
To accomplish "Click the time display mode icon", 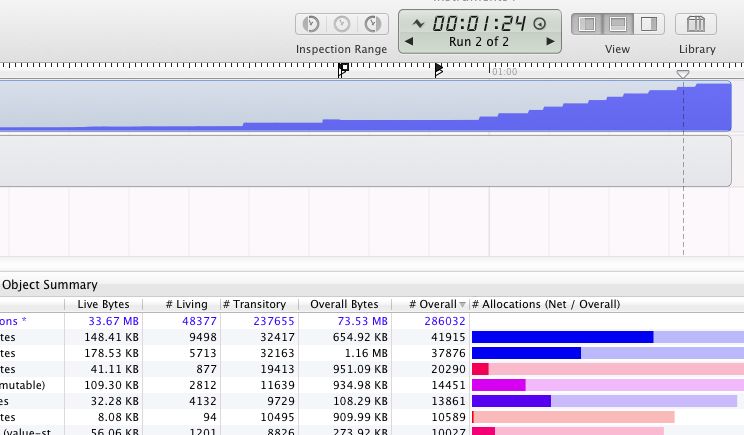I will click(x=539, y=23).
